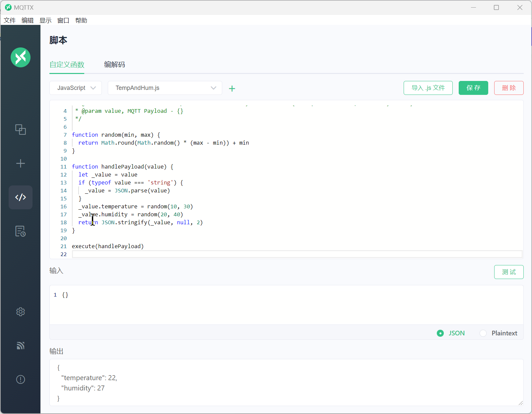Image resolution: width=532 pixels, height=414 pixels.
Task: Open the about info icon
Action: (21, 379)
